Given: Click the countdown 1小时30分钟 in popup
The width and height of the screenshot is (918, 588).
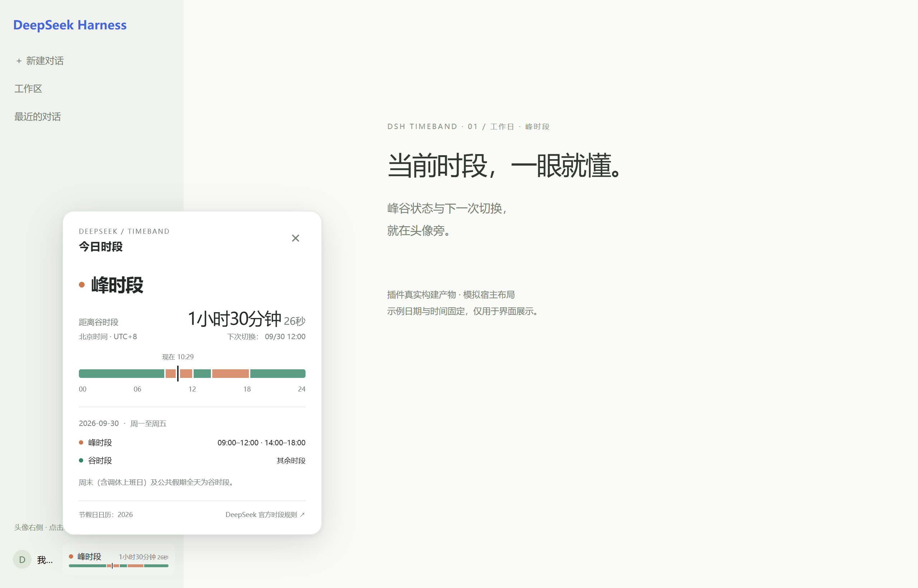Looking at the screenshot, I should (235, 319).
